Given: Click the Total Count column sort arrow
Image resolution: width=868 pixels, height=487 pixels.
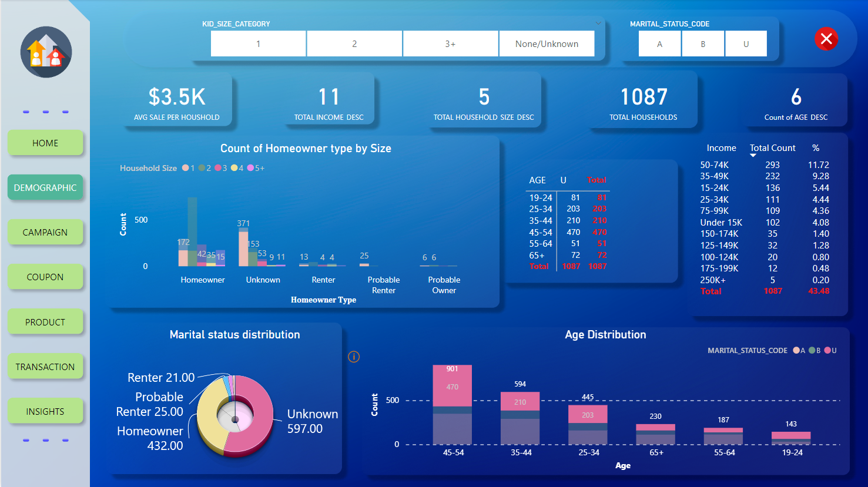Looking at the screenshot, I should pos(753,156).
